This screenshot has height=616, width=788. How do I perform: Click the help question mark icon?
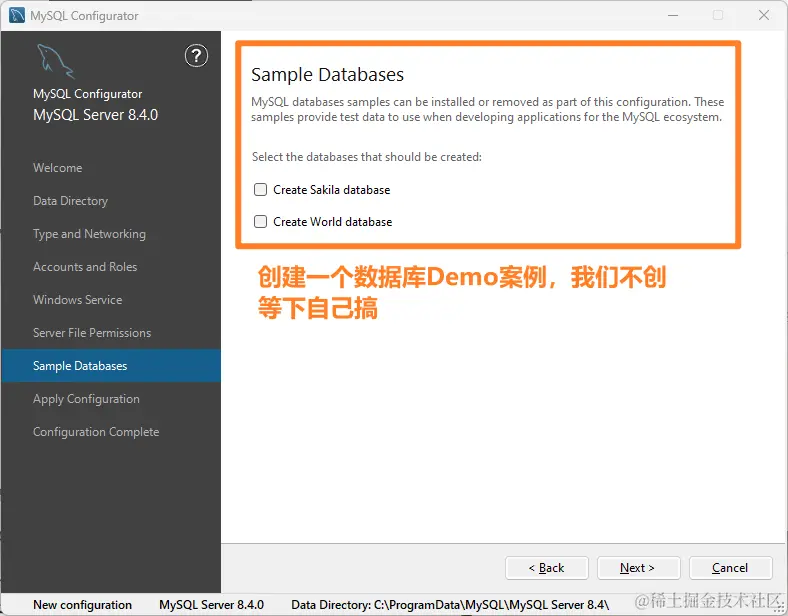click(x=196, y=56)
